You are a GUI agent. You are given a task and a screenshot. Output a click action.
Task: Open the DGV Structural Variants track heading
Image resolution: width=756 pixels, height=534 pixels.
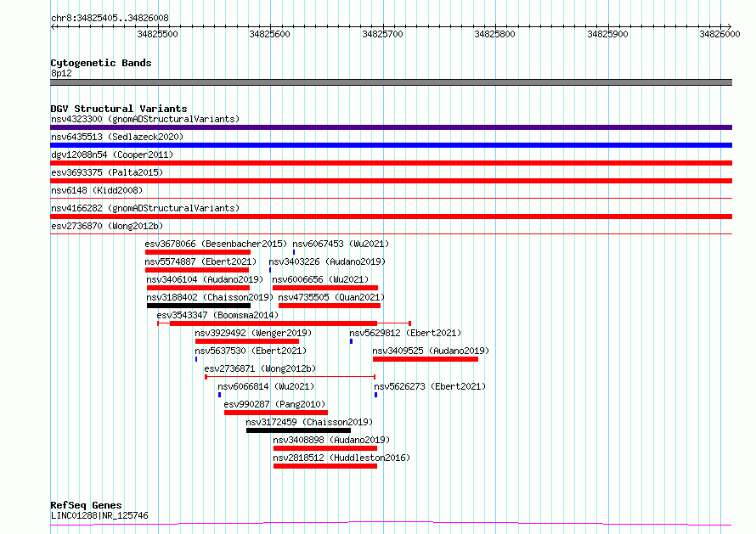coord(119,109)
